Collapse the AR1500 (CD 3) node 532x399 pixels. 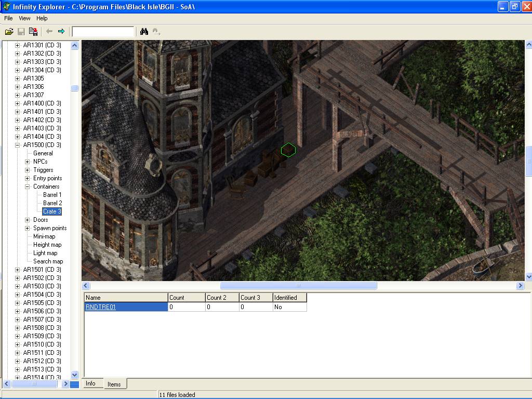click(17, 145)
